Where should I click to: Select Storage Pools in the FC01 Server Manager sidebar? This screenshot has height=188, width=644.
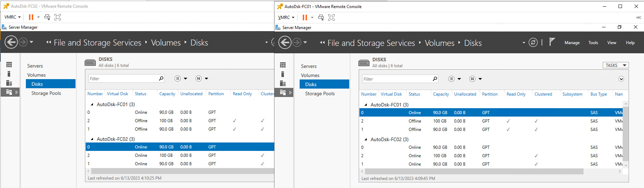tap(320, 93)
